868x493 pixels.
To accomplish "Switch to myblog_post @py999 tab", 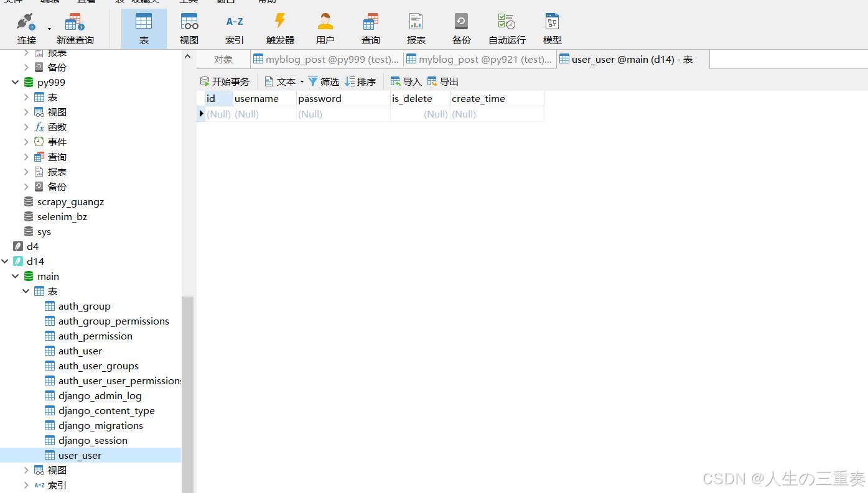I will tap(327, 60).
